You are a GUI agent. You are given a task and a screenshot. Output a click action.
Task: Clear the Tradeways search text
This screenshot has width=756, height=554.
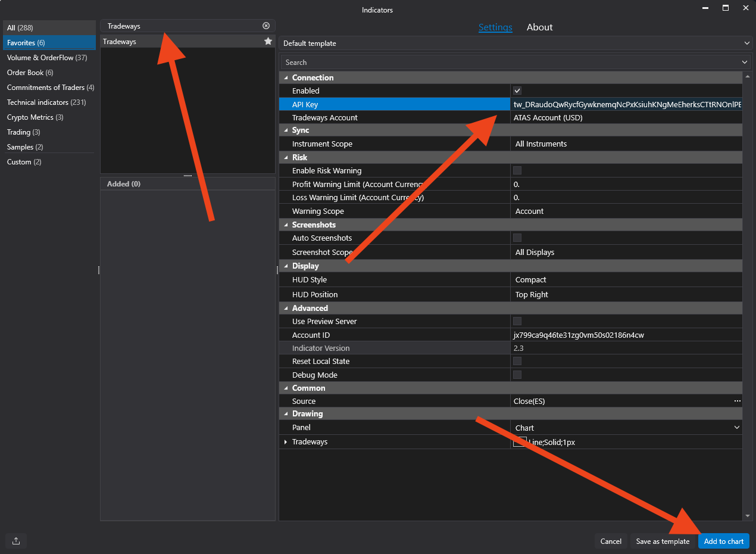click(x=266, y=26)
